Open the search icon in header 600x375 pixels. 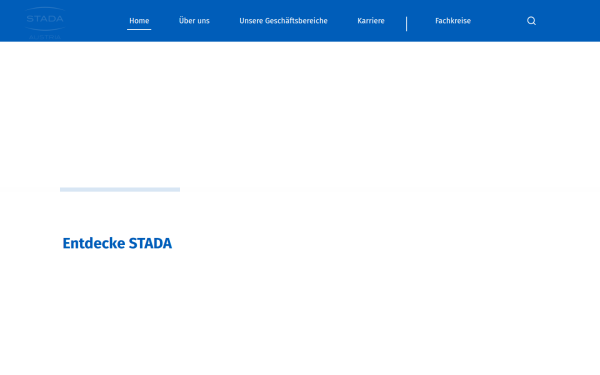[x=531, y=21]
